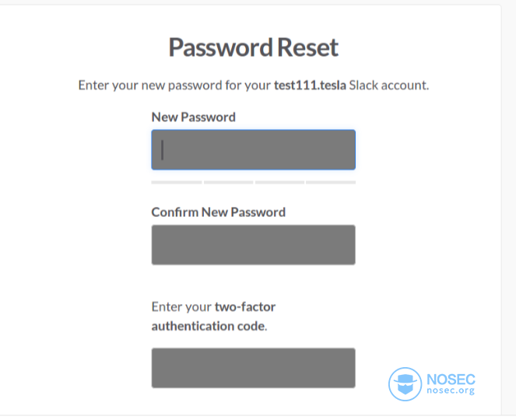Image resolution: width=516 pixels, height=420 pixels.
Task: Click the 'Slack account' text
Action: 389,86
